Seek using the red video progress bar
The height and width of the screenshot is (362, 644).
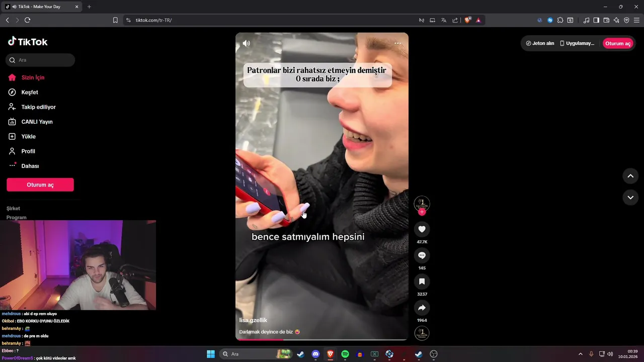(x=322, y=340)
